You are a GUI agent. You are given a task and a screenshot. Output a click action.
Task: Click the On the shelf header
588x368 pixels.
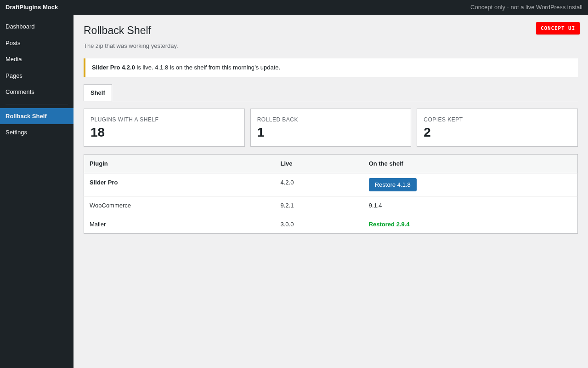coord(386,164)
